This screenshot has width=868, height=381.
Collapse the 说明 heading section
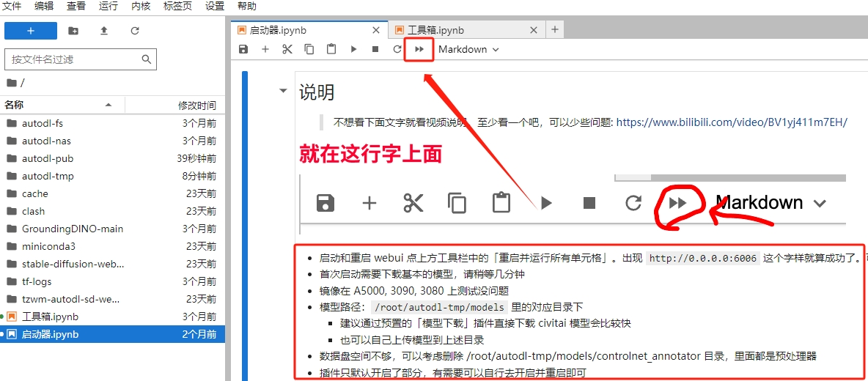284,91
